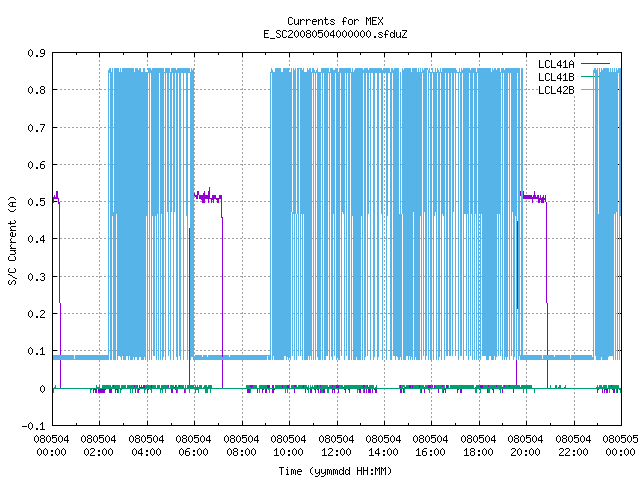640x480 pixels.
Task: Click the 0.9 y-axis tick label
Action: [x=36, y=53]
